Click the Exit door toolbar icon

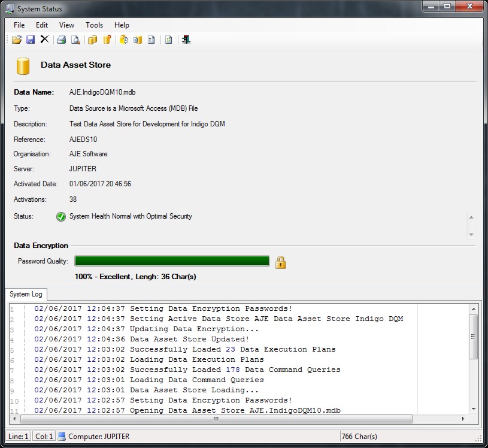point(186,40)
